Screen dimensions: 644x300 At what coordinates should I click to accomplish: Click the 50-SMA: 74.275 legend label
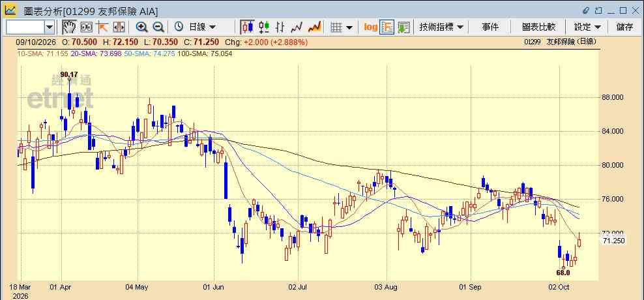149,53
